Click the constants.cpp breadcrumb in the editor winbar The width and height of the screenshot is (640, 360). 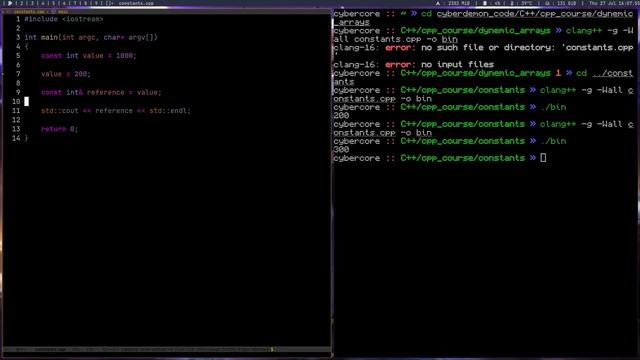(x=29, y=12)
